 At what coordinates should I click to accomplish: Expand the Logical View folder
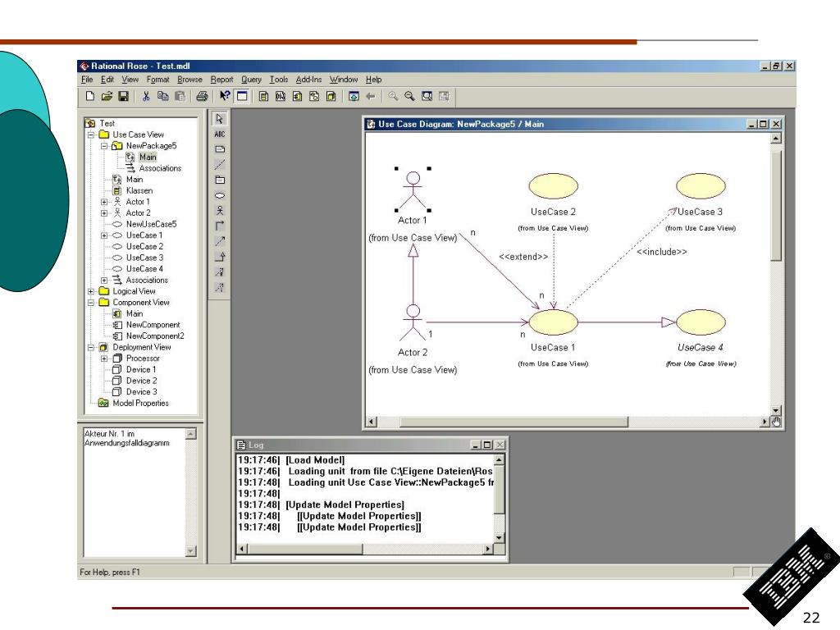[91, 291]
